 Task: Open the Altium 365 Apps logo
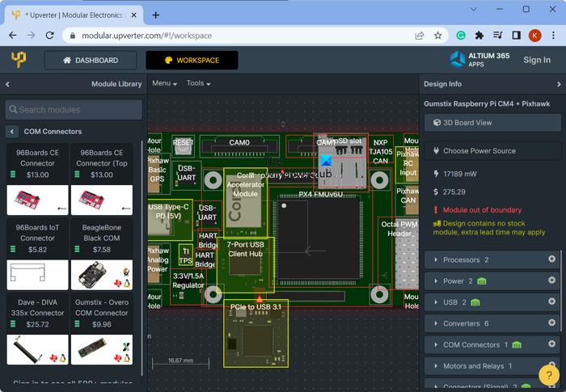[479, 60]
